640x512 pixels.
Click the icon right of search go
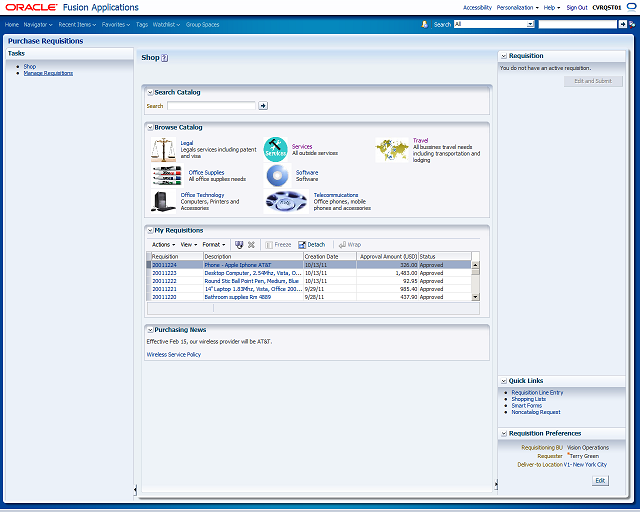coord(632,24)
